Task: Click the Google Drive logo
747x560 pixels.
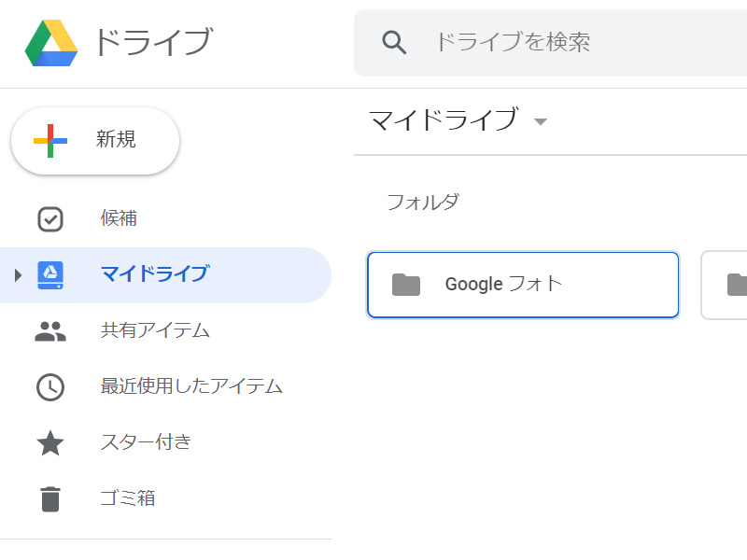Action: (51, 42)
